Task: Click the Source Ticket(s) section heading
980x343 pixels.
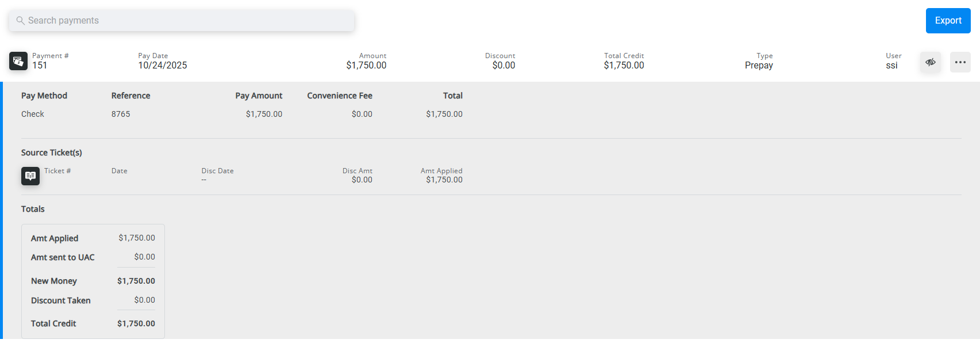Action: coord(52,153)
